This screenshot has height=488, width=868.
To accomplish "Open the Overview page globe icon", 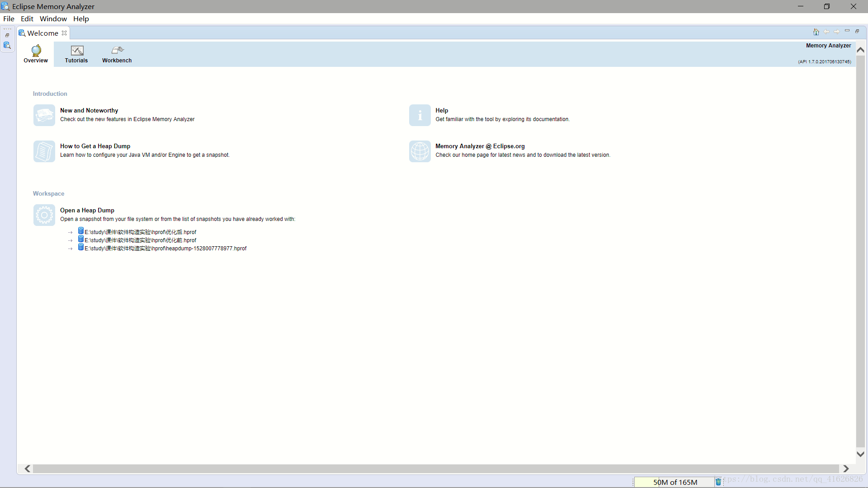I will pyautogui.click(x=36, y=50).
